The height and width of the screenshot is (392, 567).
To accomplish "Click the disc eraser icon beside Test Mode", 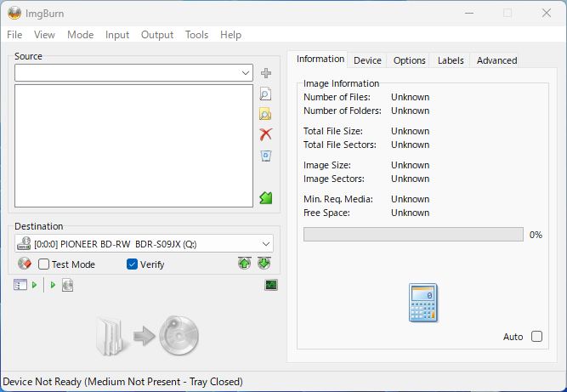I will pyautogui.click(x=25, y=264).
